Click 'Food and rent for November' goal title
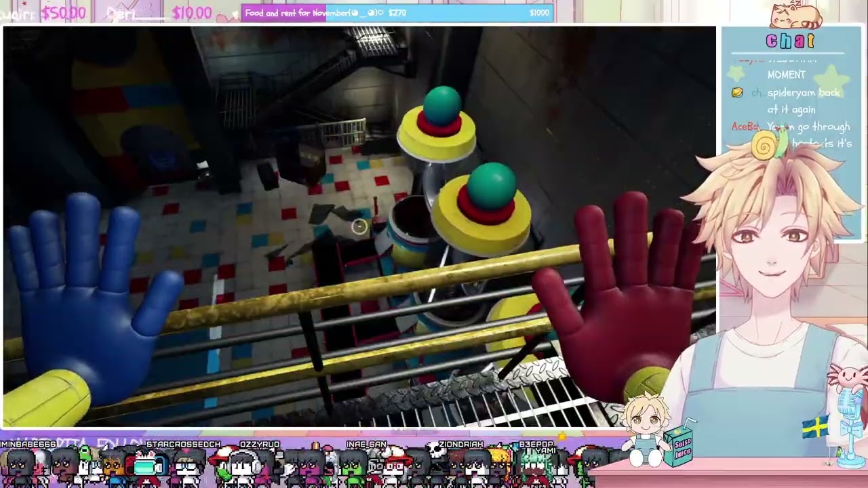Viewport: 868px width, 488px height. 295,13
